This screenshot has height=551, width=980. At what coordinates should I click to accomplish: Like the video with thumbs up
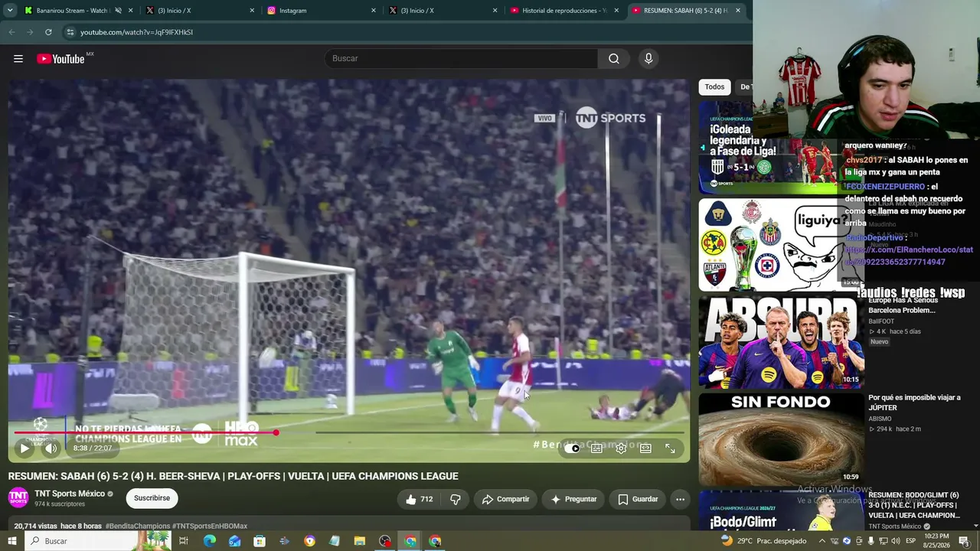tap(419, 499)
